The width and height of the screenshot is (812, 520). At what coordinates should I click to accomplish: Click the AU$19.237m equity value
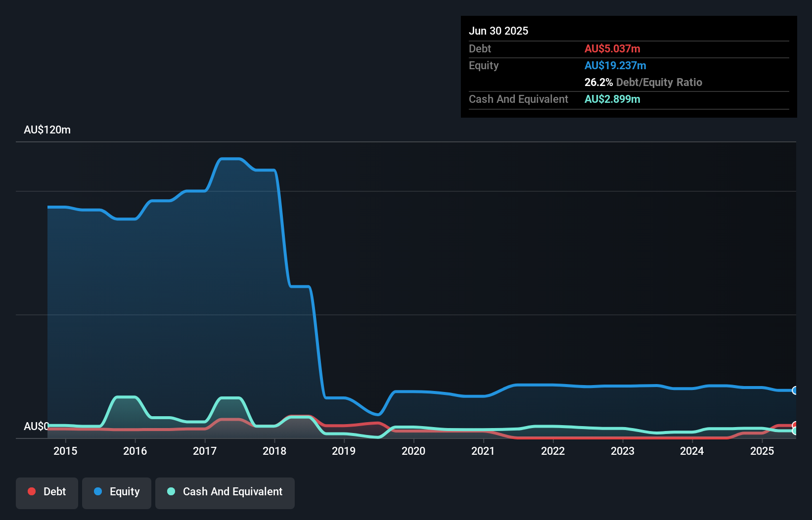[x=615, y=65]
